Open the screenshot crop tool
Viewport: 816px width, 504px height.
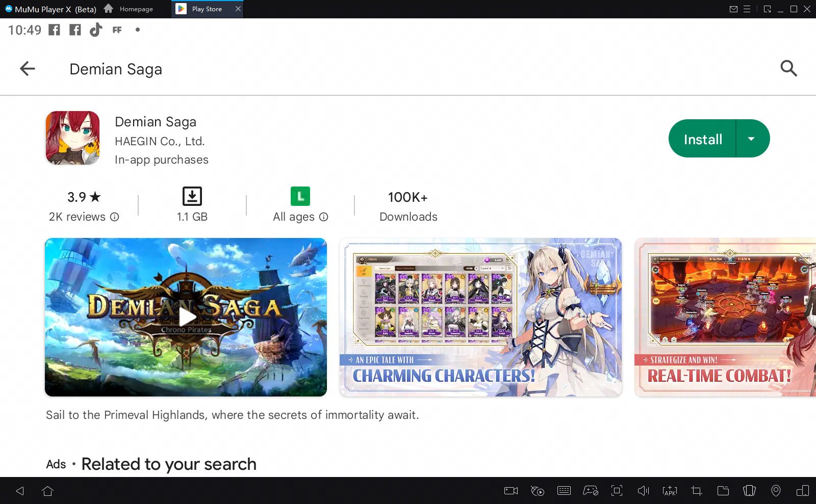click(x=696, y=491)
